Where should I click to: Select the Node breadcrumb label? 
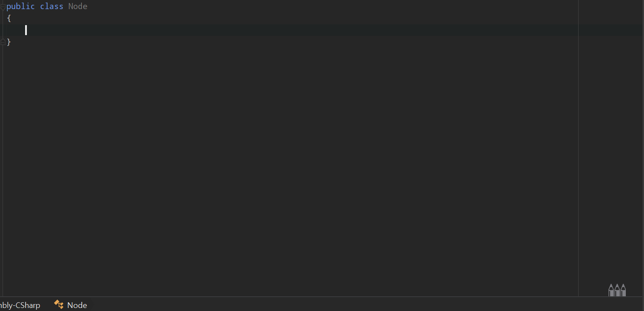pyautogui.click(x=77, y=305)
